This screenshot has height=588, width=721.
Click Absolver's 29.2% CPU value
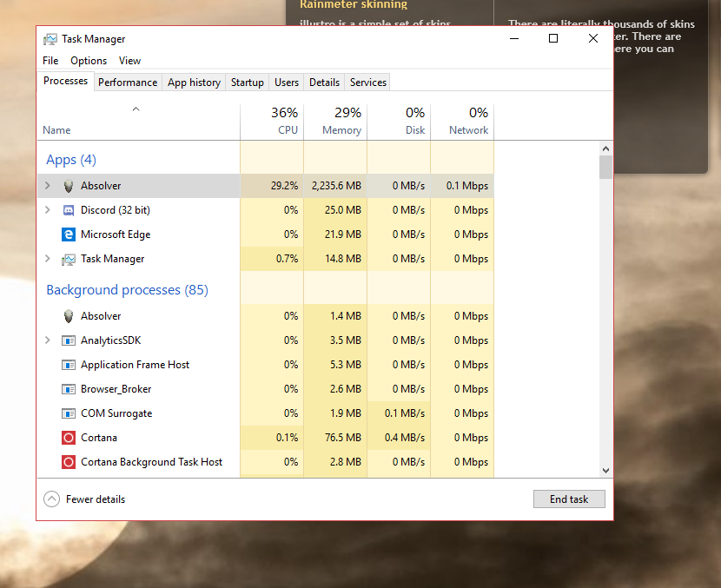tap(284, 186)
